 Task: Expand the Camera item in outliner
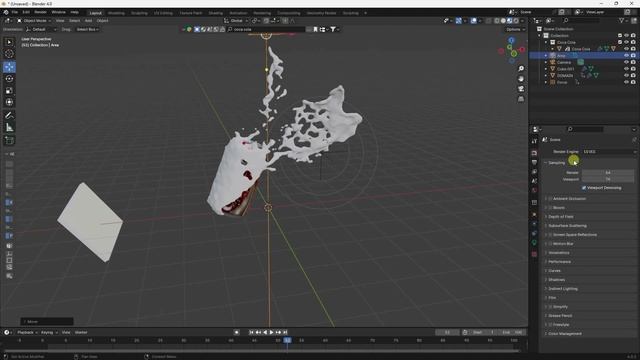[546, 62]
